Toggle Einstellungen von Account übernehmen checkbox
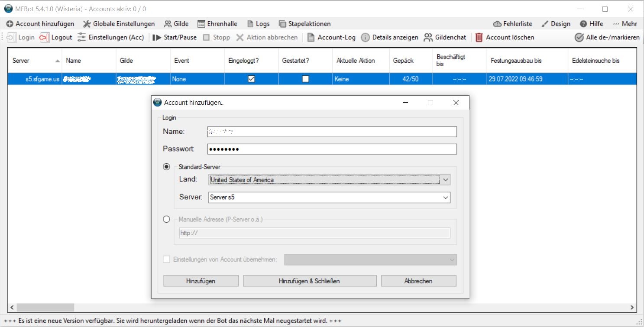Viewport: 644px width, 327px height. pos(166,259)
